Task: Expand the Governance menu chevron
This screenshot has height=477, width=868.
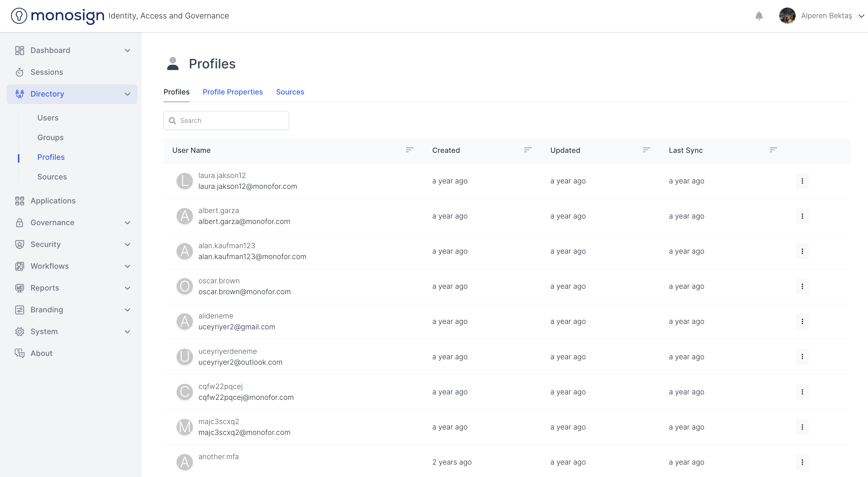Action: [128, 223]
